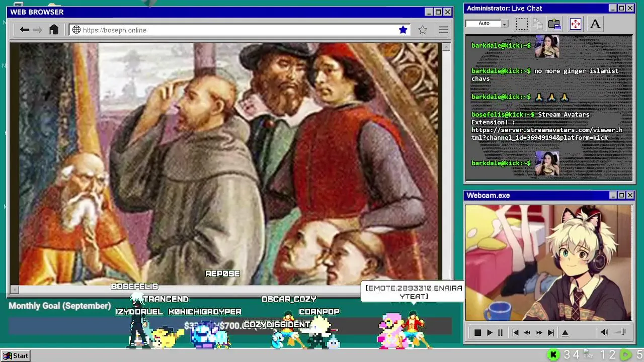Click the outlined favorites star icon
This screenshot has width=644, height=362.
click(x=423, y=30)
